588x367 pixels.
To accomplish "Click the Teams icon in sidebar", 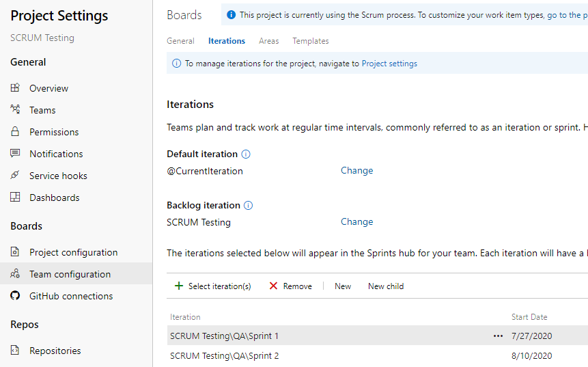I will (x=15, y=109).
